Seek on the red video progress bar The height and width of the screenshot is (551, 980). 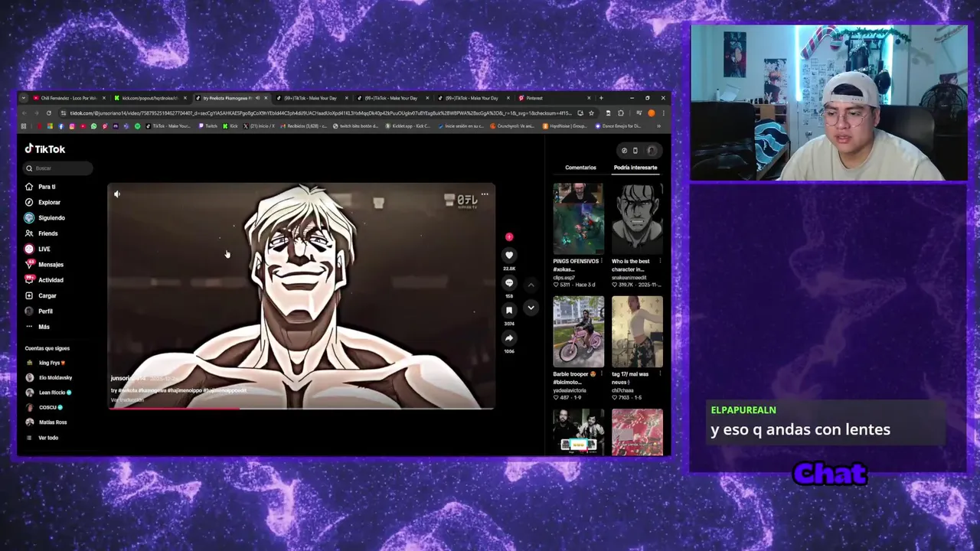click(302, 408)
